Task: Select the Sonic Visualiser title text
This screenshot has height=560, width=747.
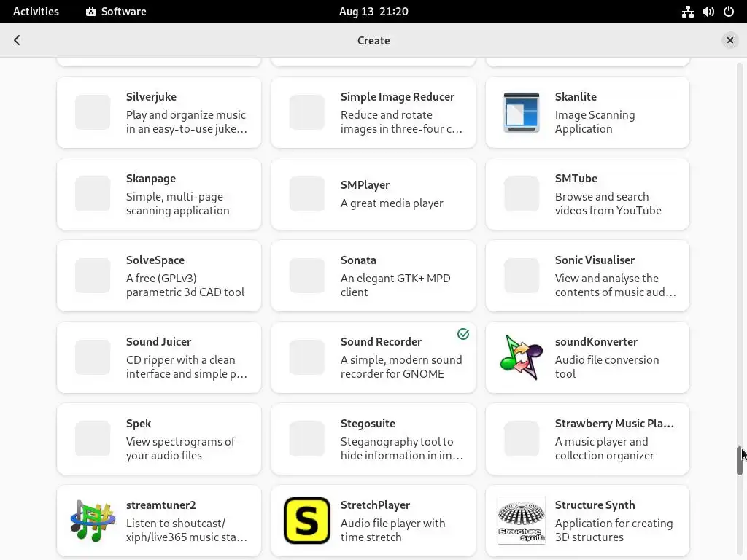Action: [595, 260]
